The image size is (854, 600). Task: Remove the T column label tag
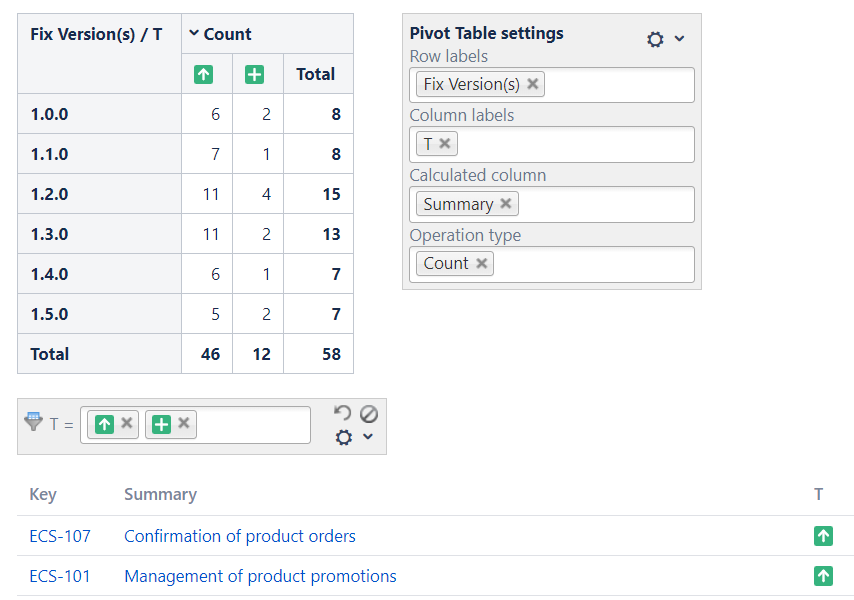coord(445,144)
